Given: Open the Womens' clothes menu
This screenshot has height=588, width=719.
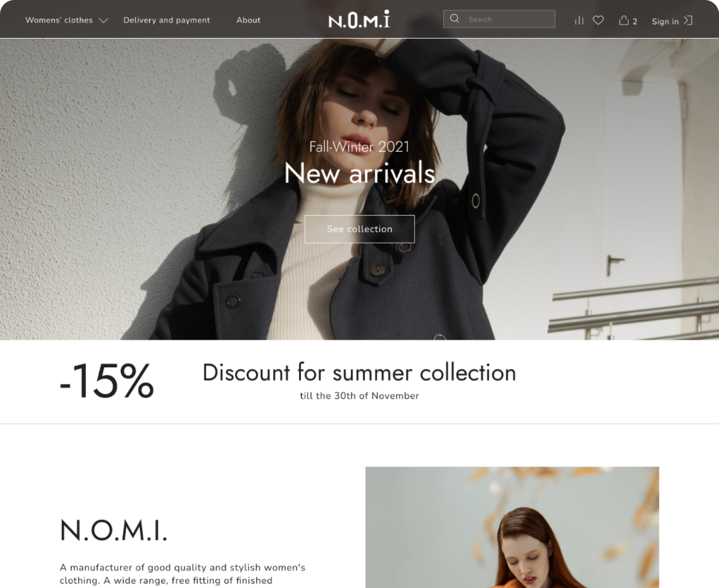Looking at the screenshot, I should click(x=59, y=20).
